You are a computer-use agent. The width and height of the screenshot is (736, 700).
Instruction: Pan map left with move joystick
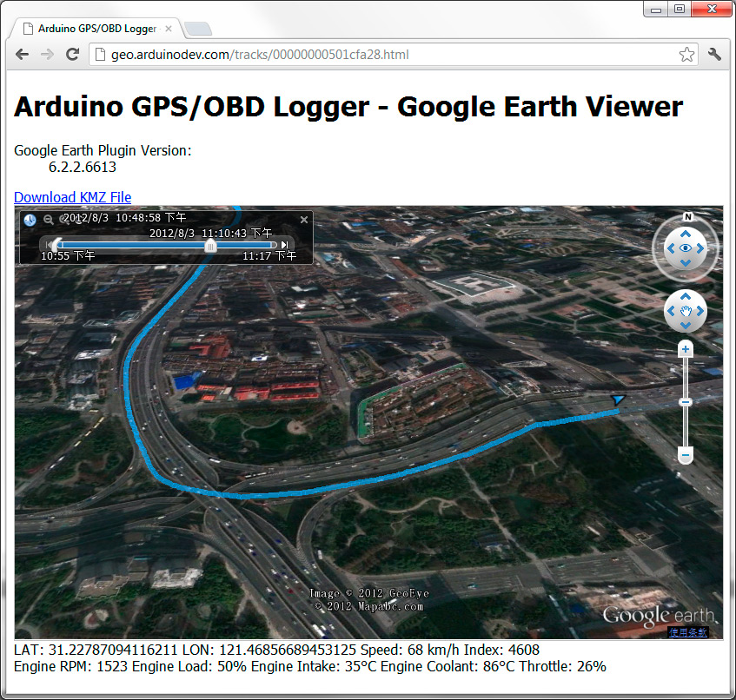[x=671, y=311]
